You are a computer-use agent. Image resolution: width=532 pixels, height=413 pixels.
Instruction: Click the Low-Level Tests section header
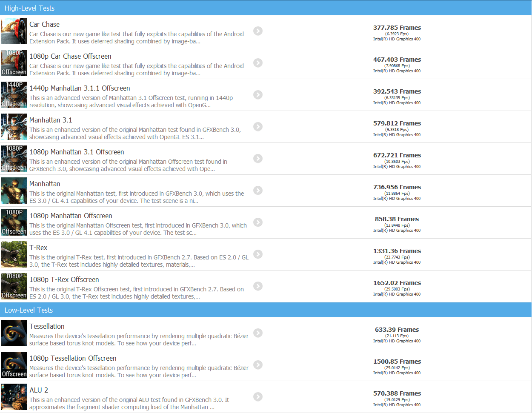coord(266,310)
